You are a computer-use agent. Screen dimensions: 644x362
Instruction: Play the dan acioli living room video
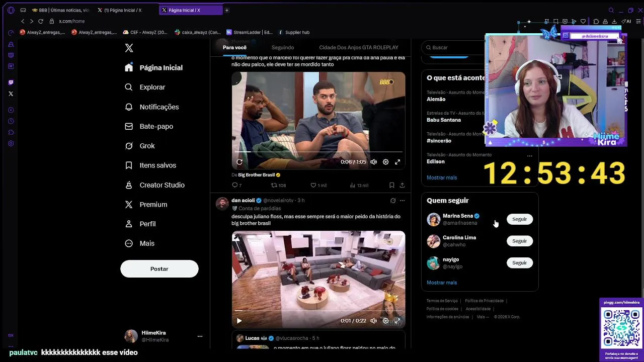tap(239, 321)
